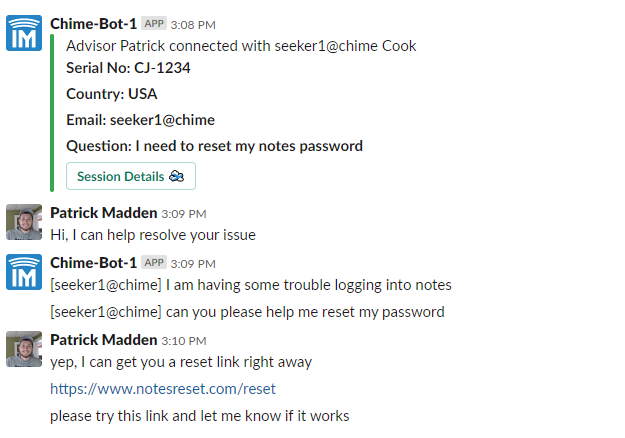Click the 3:10 PM message timestamp
625x438 pixels.
click(x=184, y=341)
